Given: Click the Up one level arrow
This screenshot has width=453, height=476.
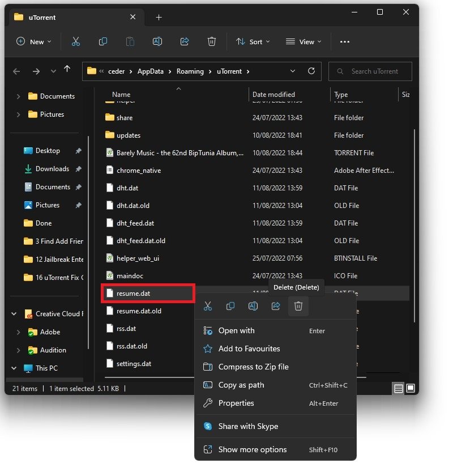Looking at the screenshot, I should [67, 70].
